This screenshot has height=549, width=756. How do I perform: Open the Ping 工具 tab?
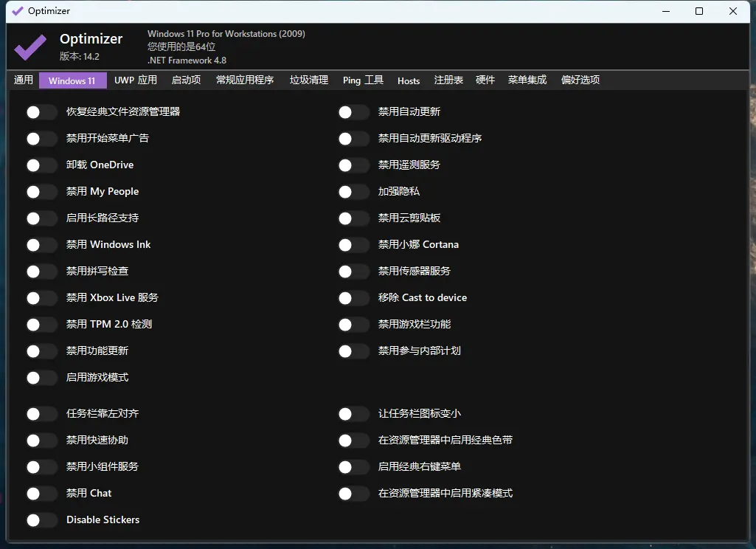pyautogui.click(x=363, y=80)
